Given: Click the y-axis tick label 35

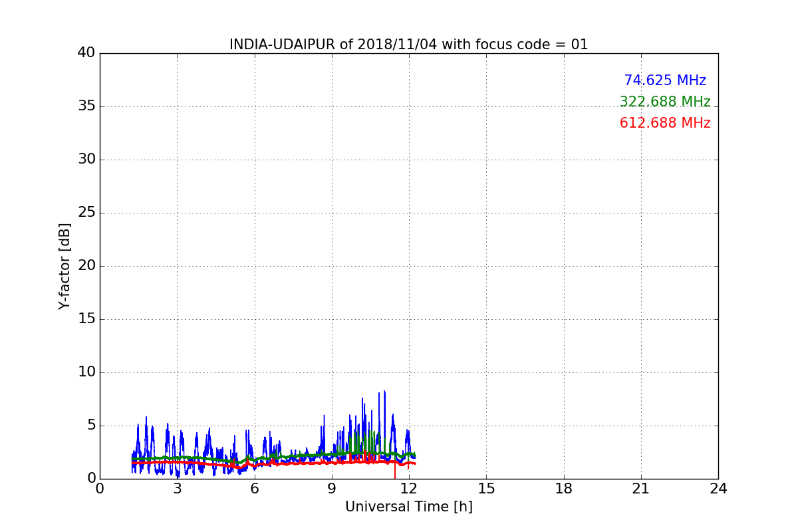Looking at the screenshot, I should click(x=86, y=106).
